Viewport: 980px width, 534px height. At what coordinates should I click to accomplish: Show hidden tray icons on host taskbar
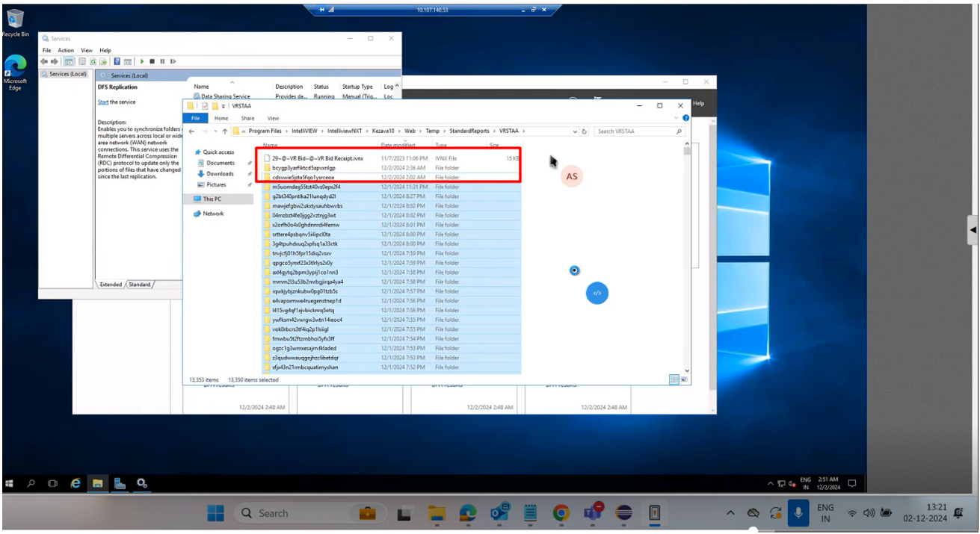pyautogui.click(x=731, y=513)
